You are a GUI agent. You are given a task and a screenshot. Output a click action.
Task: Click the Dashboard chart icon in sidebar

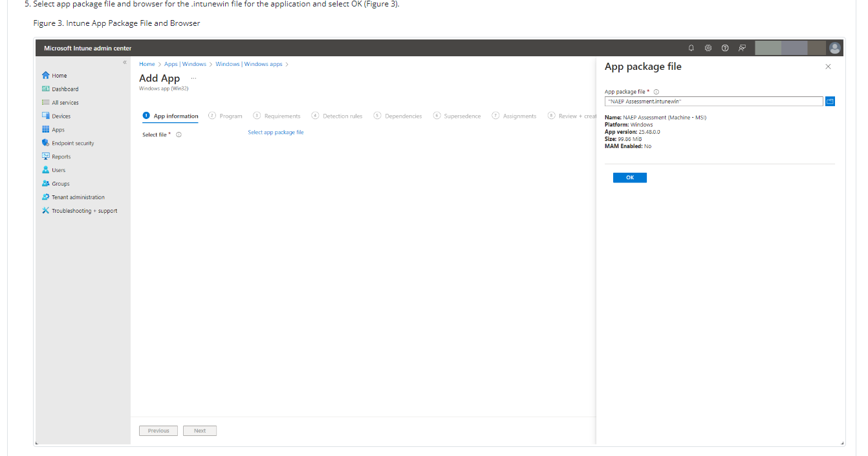coord(46,89)
